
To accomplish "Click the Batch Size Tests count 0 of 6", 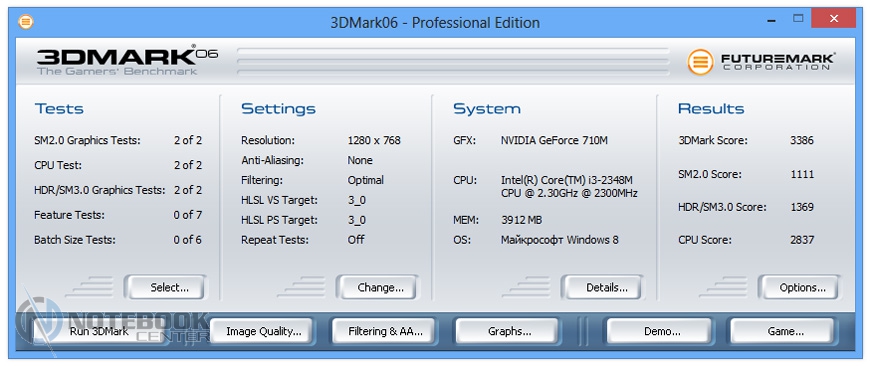I will click(x=188, y=240).
